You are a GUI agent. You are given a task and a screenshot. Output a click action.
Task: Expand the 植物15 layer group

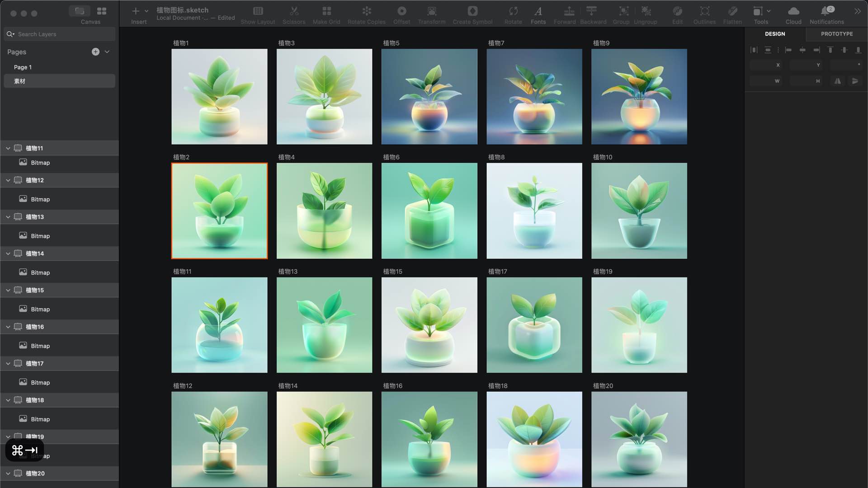coord(7,290)
